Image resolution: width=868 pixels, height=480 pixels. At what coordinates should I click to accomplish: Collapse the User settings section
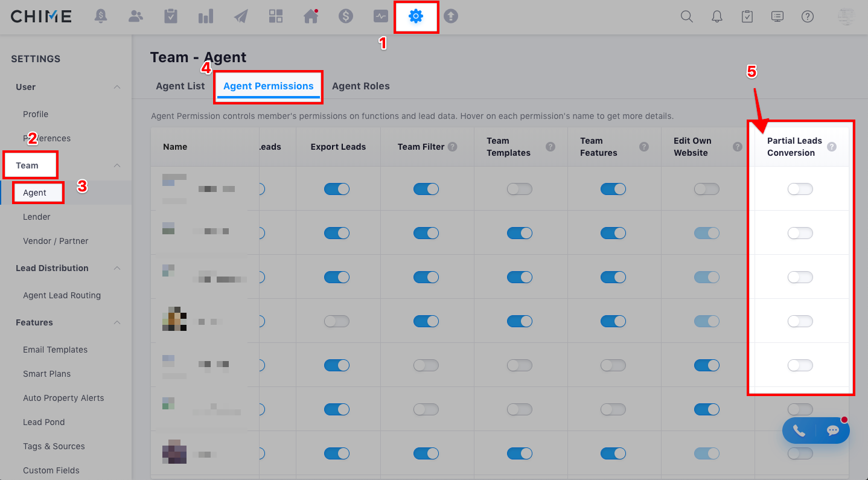point(117,87)
